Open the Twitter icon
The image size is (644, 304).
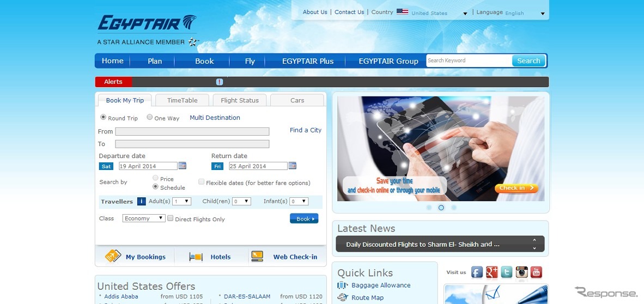click(x=506, y=272)
